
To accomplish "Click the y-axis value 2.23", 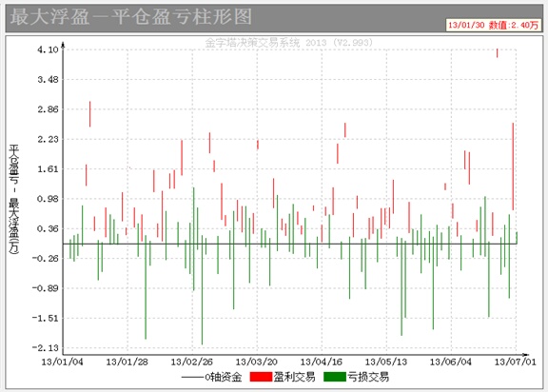I will pyautogui.click(x=48, y=139).
